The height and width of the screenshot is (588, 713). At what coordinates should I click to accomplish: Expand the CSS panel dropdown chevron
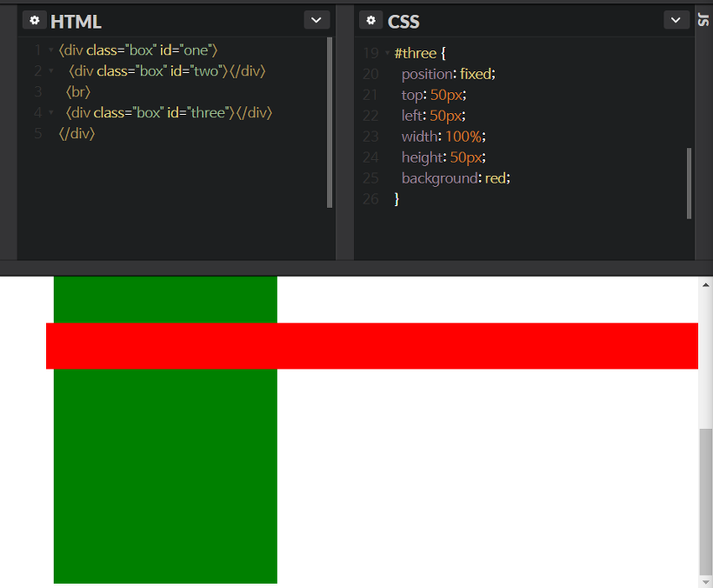coord(676,21)
